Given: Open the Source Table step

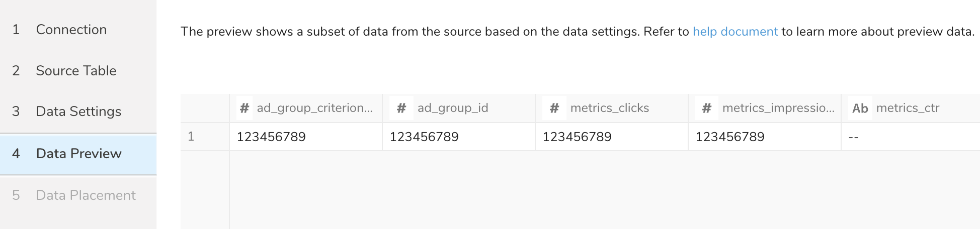Looking at the screenshot, I should [76, 71].
